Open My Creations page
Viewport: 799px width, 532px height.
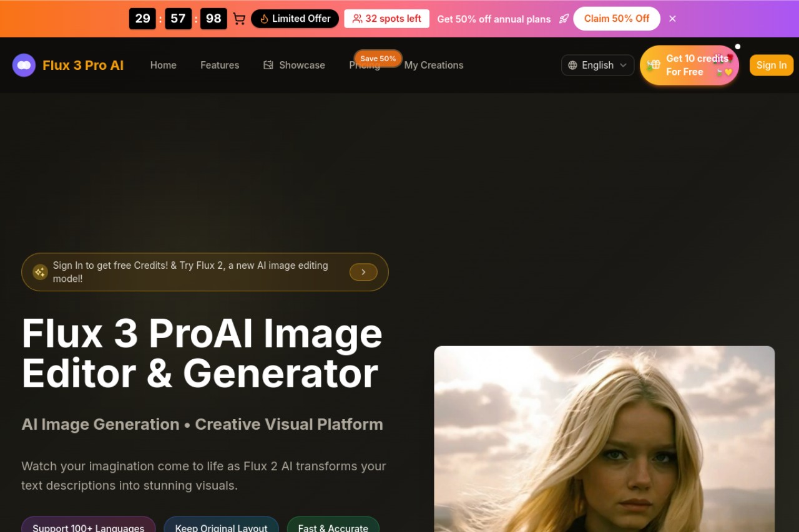click(x=434, y=65)
